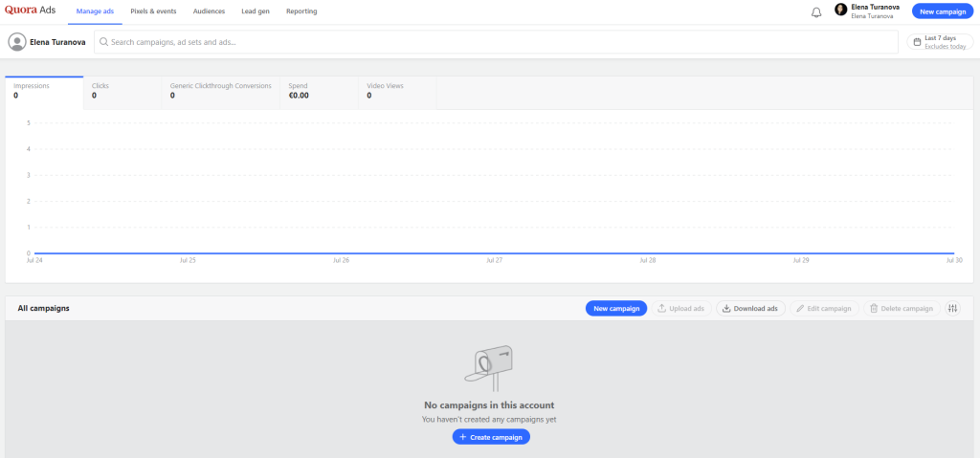Click the Quora Ads logo
Image resolution: width=980 pixels, height=458 pixels.
coord(31,11)
